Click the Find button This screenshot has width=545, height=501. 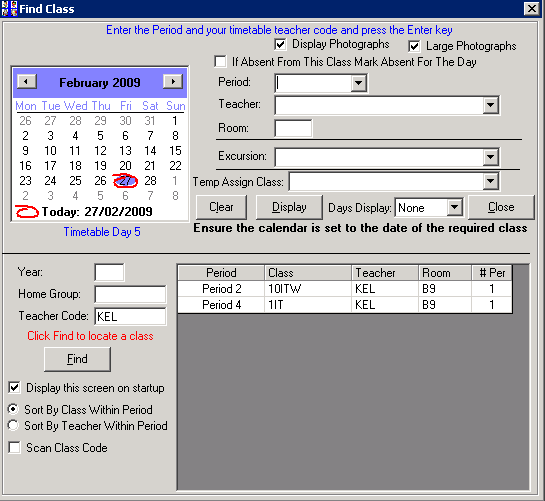tap(77, 359)
